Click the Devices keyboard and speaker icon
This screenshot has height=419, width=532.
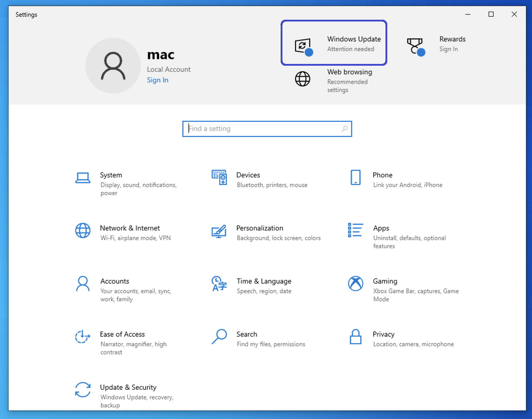219,177
